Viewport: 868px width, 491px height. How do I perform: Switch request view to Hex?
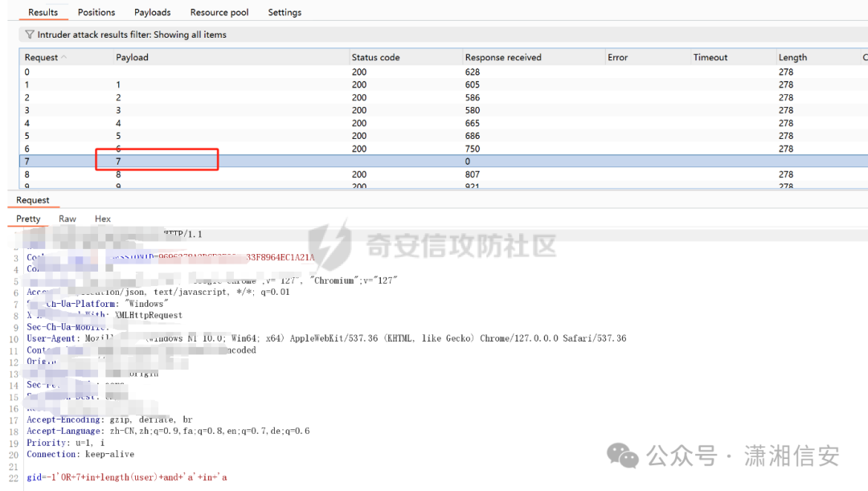pyautogui.click(x=102, y=219)
